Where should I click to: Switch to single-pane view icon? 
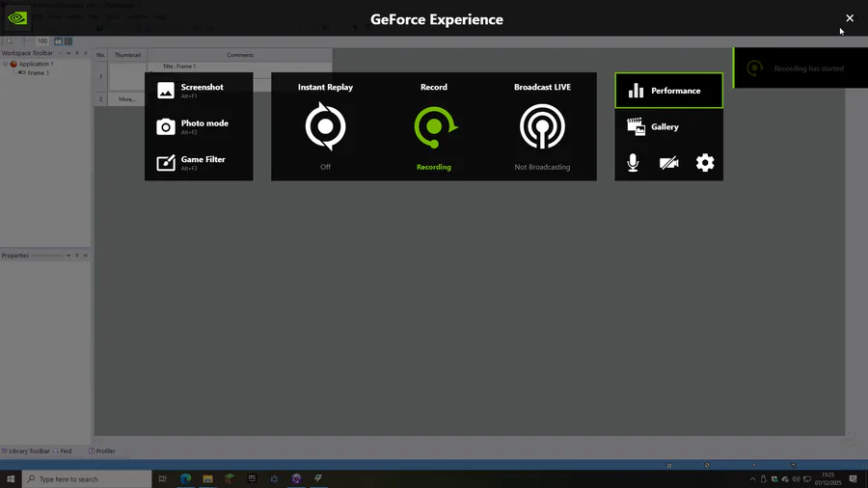[x=58, y=41]
